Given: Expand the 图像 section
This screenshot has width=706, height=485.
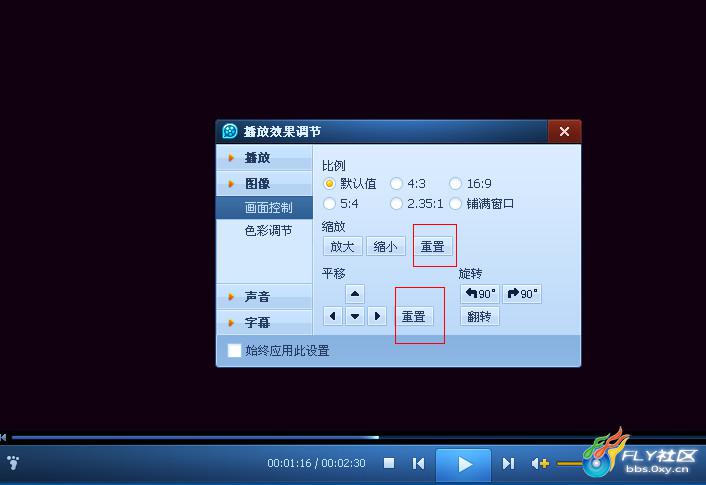Looking at the screenshot, I should [x=264, y=184].
